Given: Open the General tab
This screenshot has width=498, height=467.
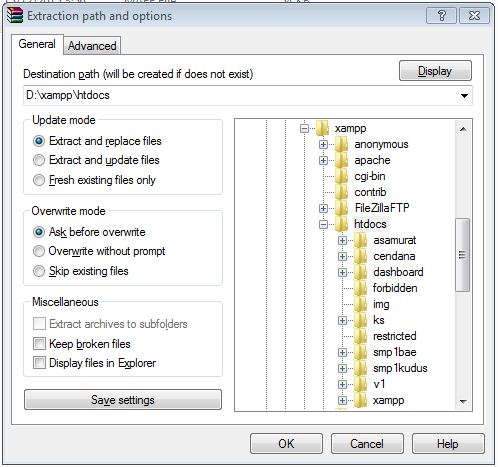Looking at the screenshot, I should coord(37,44).
